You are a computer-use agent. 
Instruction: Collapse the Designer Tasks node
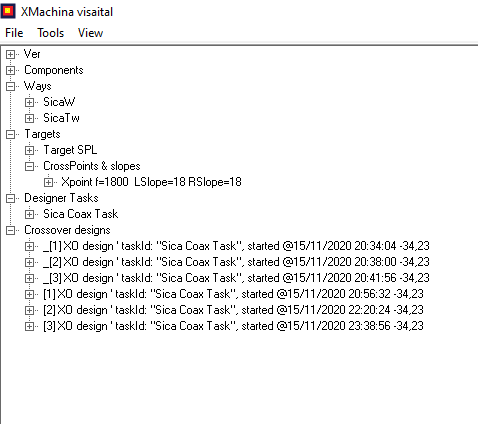click(11, 198)
